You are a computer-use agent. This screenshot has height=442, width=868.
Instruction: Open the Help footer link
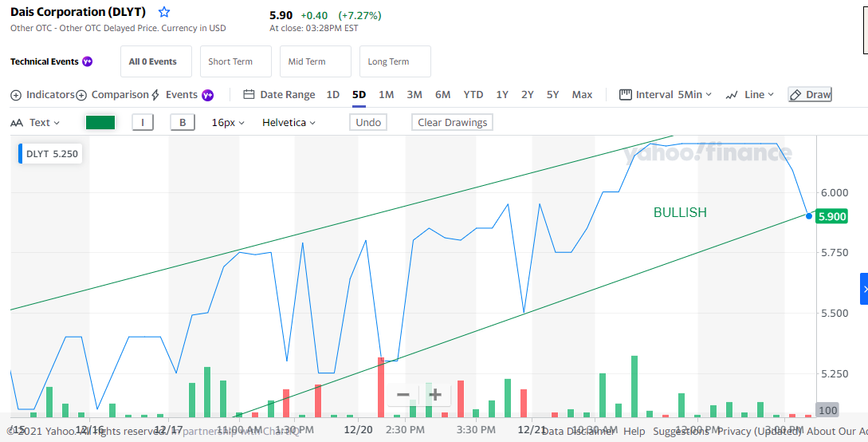(x=634, y=431)
